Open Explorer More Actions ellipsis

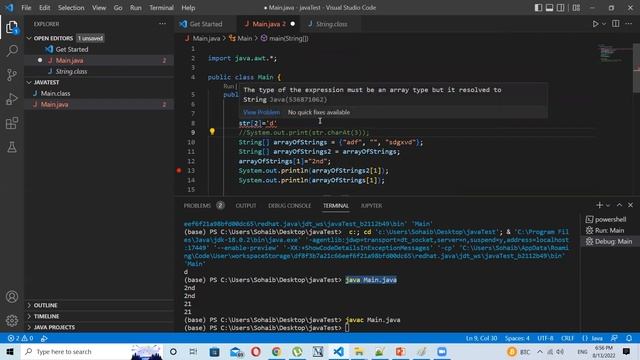pos(162,24)
